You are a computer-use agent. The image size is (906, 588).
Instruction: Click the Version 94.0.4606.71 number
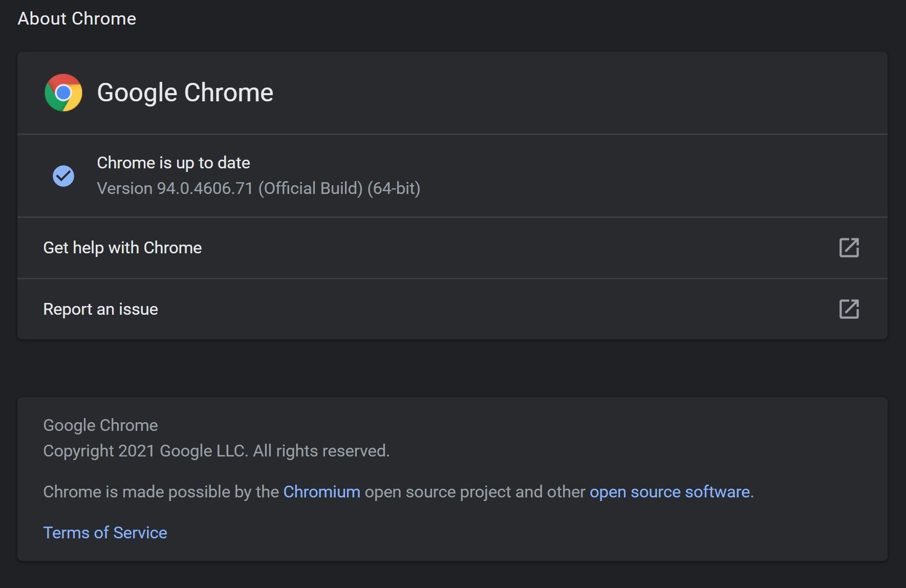205,188
